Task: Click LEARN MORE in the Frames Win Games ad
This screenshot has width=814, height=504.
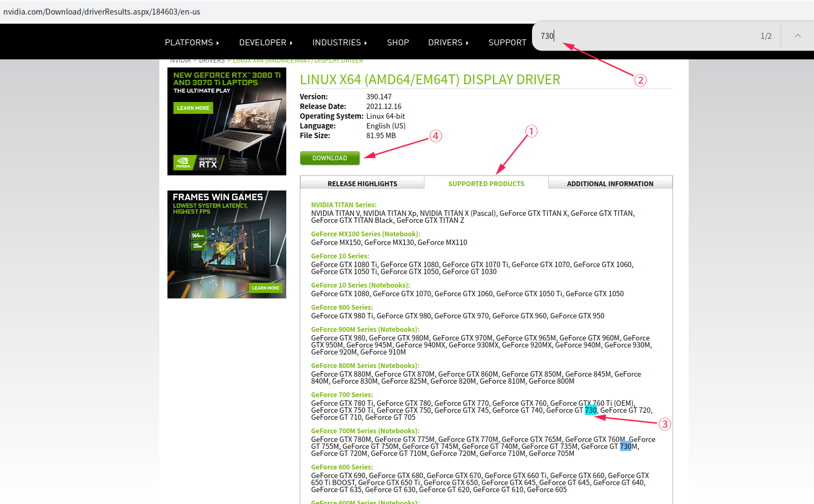Action: pyautogui.click(x=266, y=288)
